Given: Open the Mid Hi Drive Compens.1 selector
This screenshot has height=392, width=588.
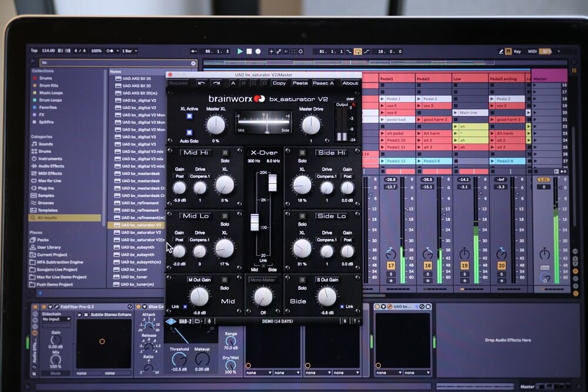Looking at the screenshot, I should click(200, 176).
